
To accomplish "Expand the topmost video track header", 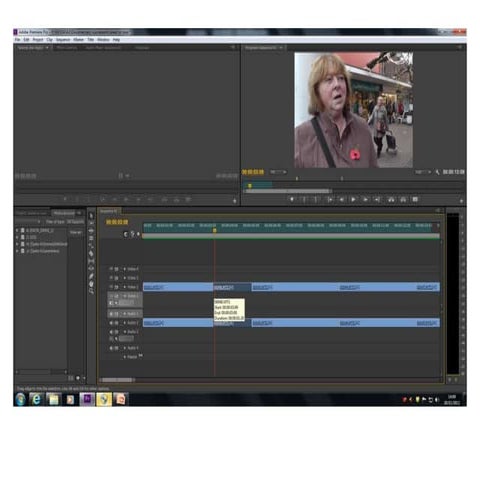I will point(125,269).
